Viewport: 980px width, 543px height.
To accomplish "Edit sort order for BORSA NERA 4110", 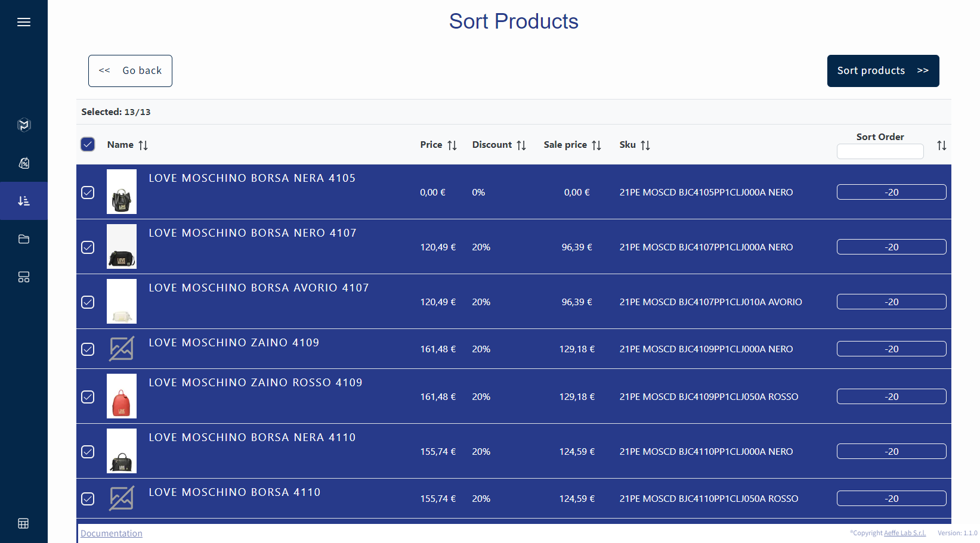I will (891, 451).
